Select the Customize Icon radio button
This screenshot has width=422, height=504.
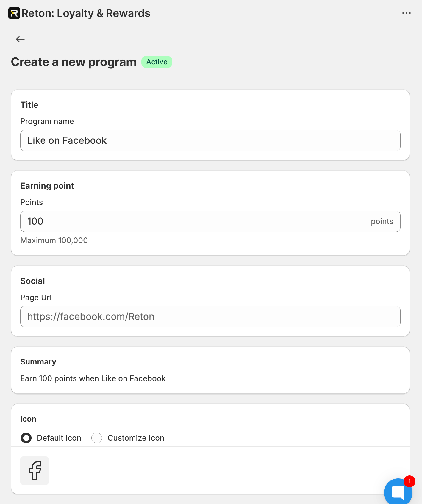(x=97, y=438)
